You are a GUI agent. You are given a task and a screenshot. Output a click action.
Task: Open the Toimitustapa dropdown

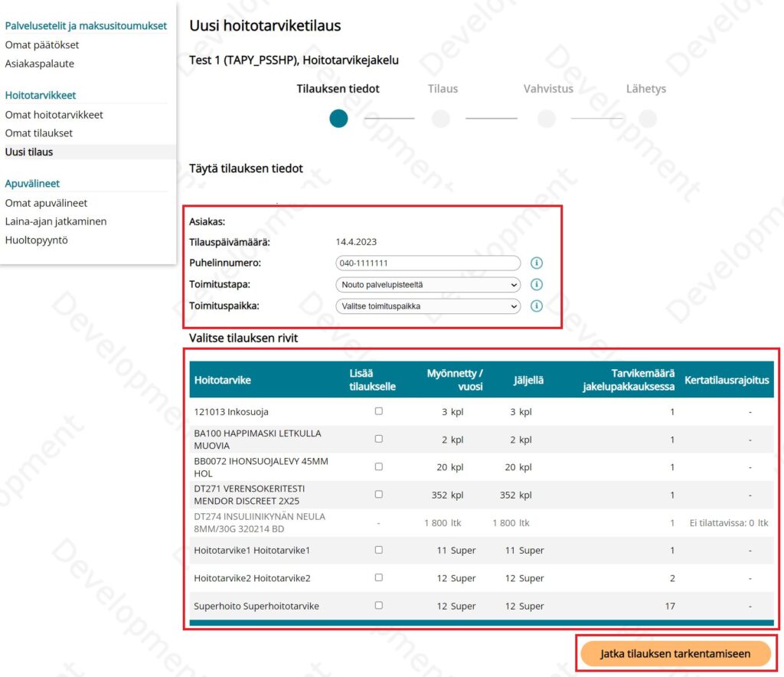click(428, 285)
